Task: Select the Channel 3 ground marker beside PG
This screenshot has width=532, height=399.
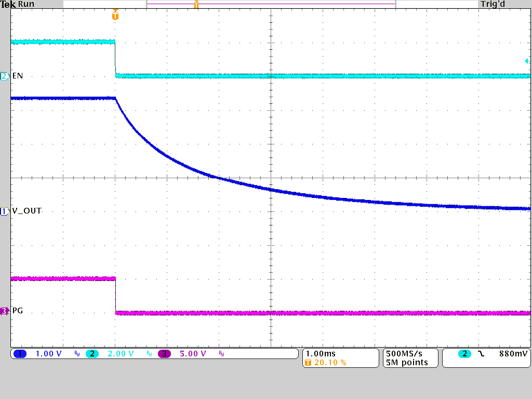Action: click(4, 310)
